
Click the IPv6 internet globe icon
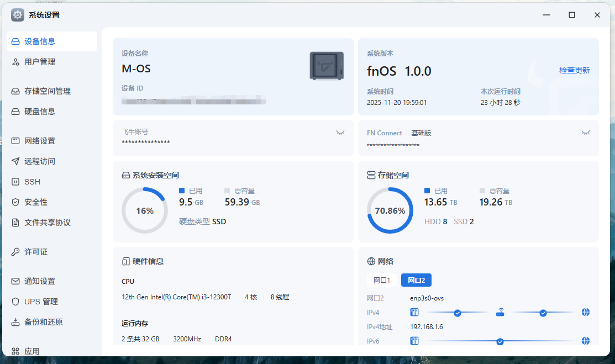[x=586, y=341]
